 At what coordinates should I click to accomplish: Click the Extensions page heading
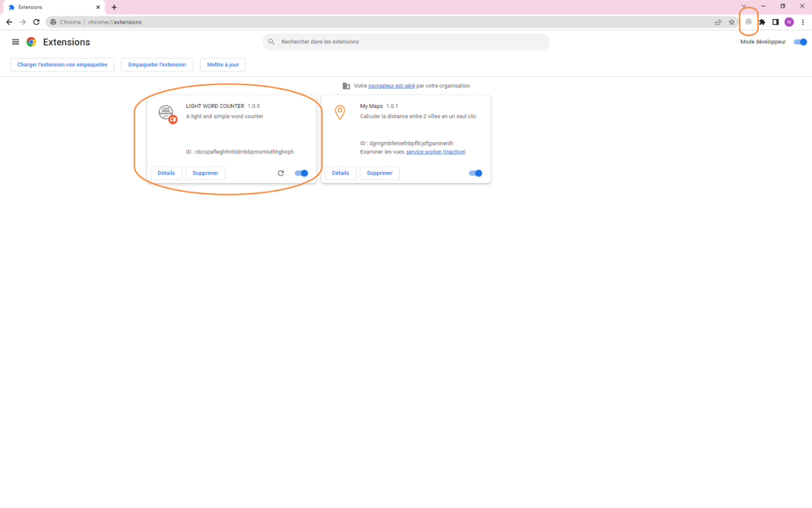pos(67,42)
